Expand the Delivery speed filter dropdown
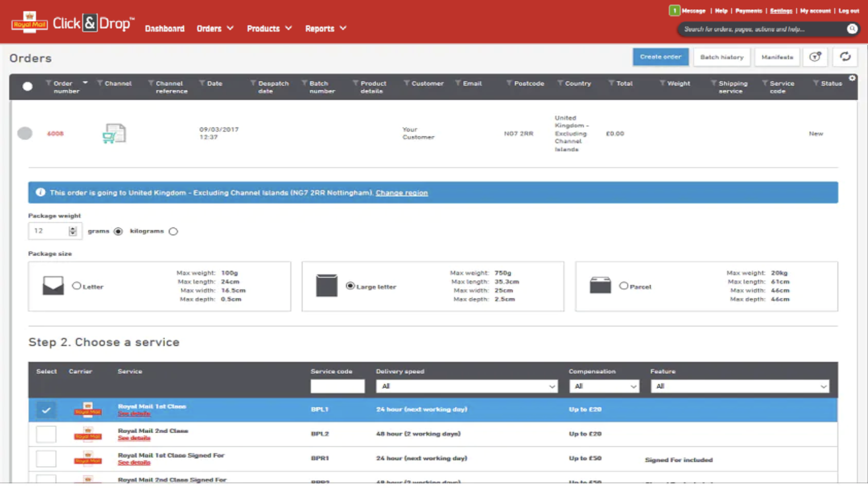 [x=467, y=386]
